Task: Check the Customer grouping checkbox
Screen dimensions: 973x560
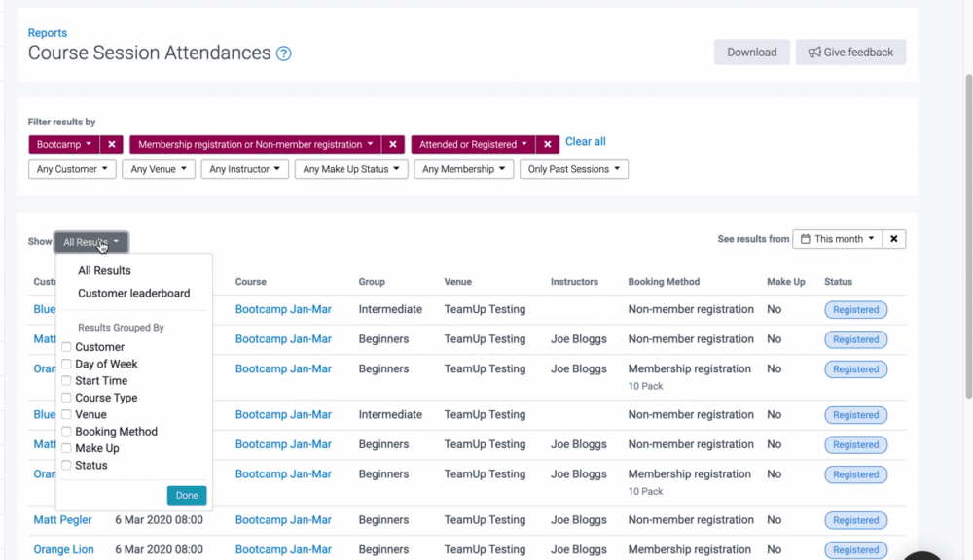Action: click(67, 347)
